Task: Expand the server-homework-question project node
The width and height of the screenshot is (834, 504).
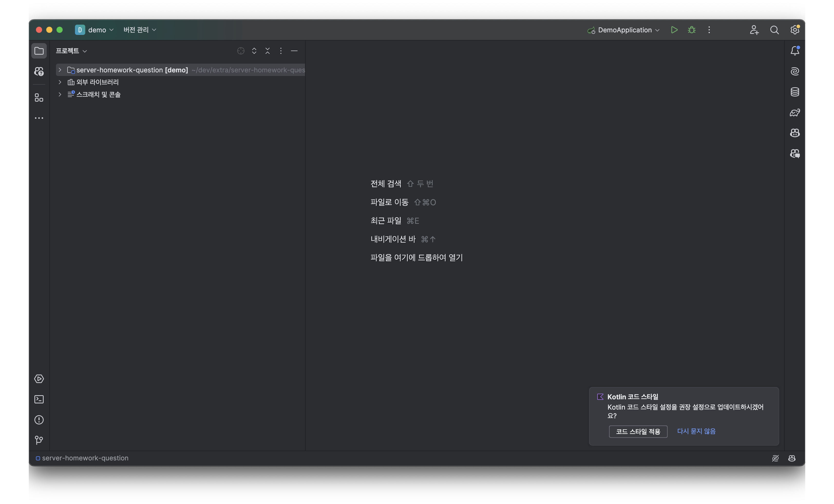Action: tap(60, 70)
